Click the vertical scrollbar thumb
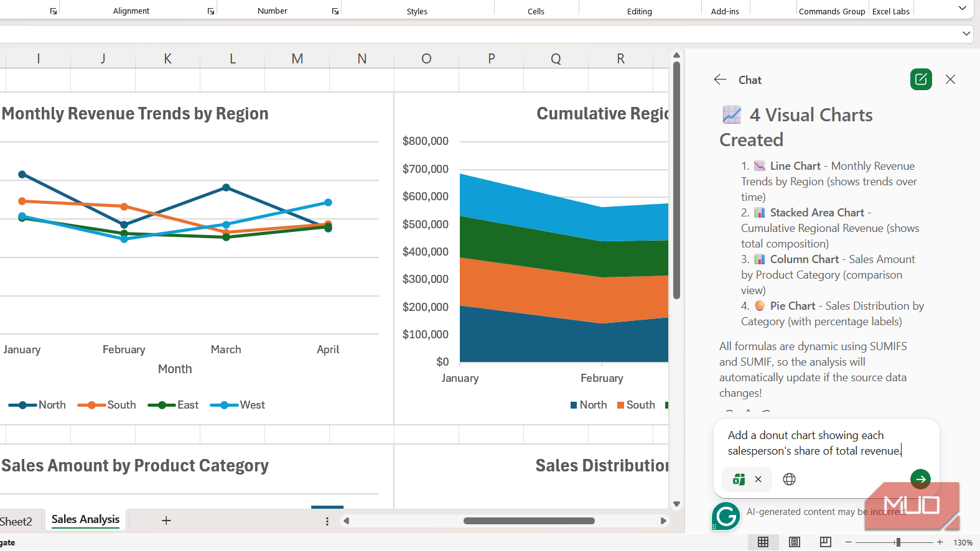This screenshot has height=551, width=980. [676, 180]
